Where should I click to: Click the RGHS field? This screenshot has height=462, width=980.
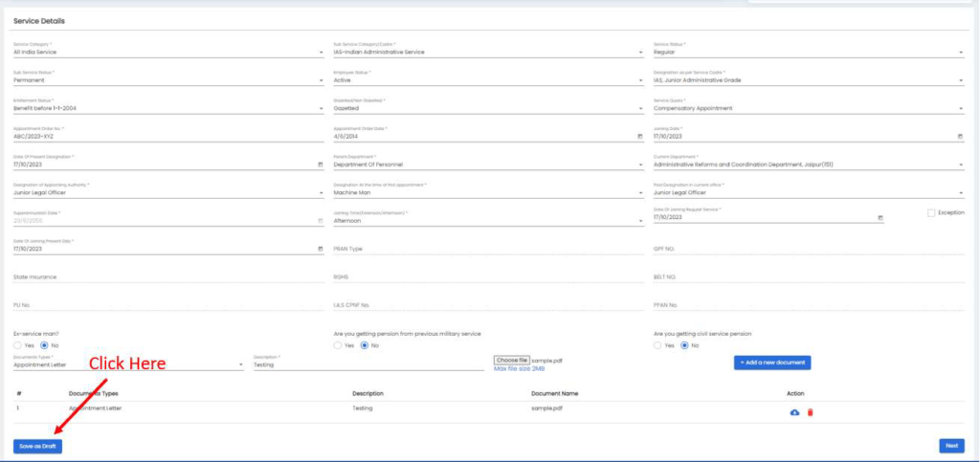click(488, 277)
